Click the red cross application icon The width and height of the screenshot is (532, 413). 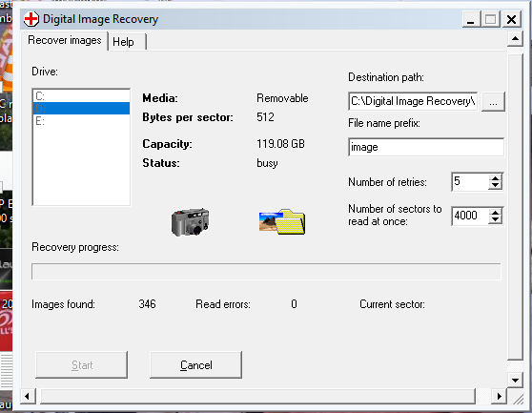tap(31, 19)
